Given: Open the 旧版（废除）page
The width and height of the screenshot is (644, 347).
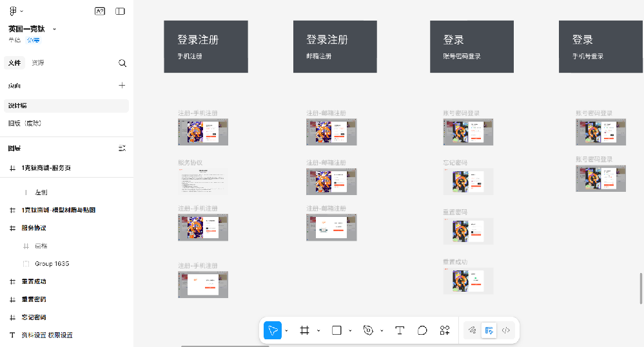Looking at the screenshot, I should click(x=25, y=123).
